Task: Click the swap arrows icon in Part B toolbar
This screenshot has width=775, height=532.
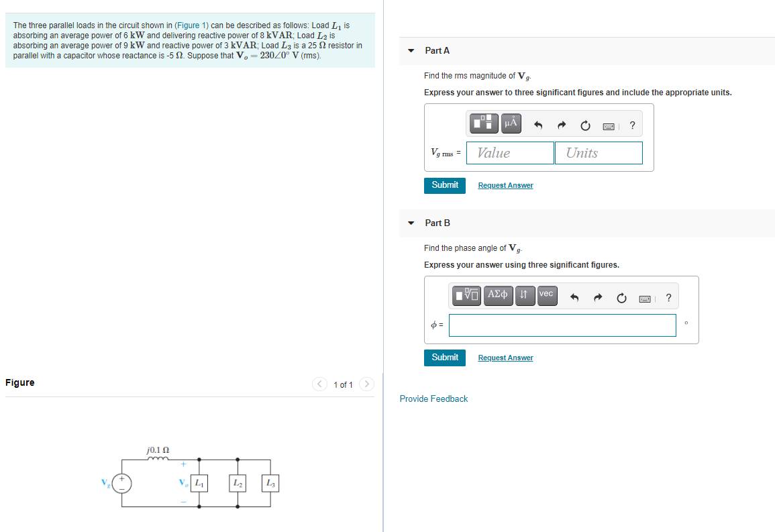Action: pyautogui.click(x=525, y=295)
